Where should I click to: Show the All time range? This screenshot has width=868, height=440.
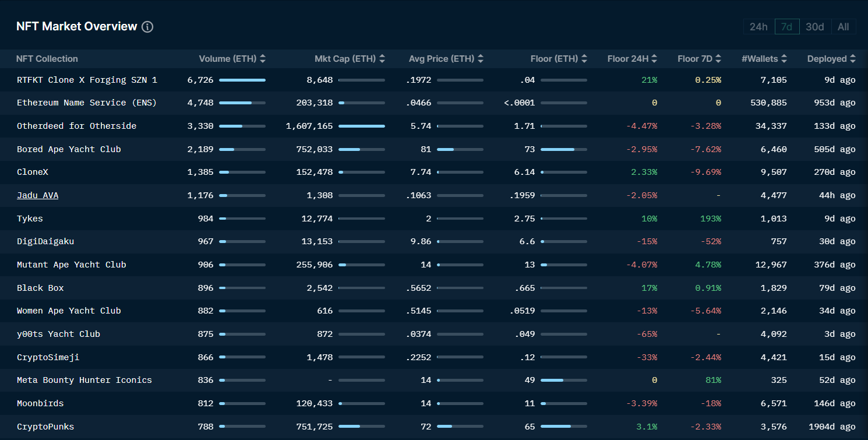click(x=843, y=27)
